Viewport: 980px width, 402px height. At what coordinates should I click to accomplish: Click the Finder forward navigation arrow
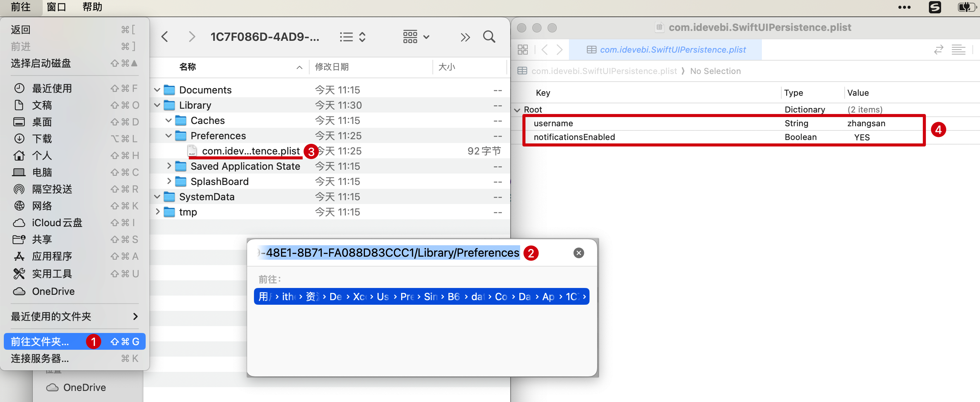coord(192,37)
